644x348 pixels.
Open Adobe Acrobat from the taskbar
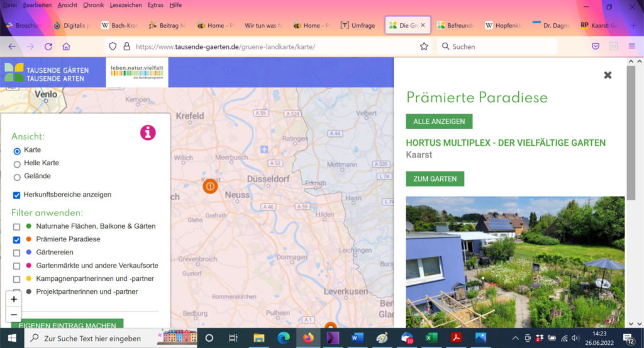(456, 338)
